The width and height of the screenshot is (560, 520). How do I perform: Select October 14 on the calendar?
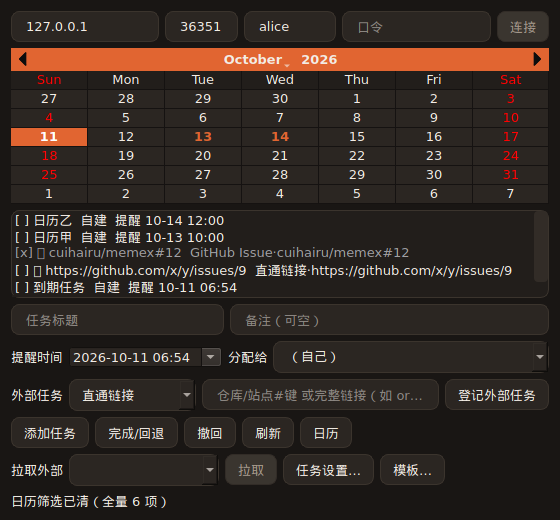coord(280,137)
